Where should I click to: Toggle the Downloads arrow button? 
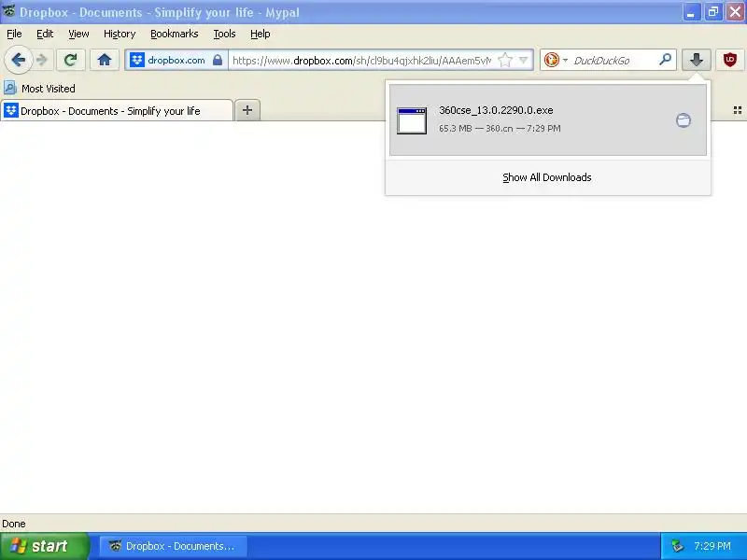tap(696, 60)
